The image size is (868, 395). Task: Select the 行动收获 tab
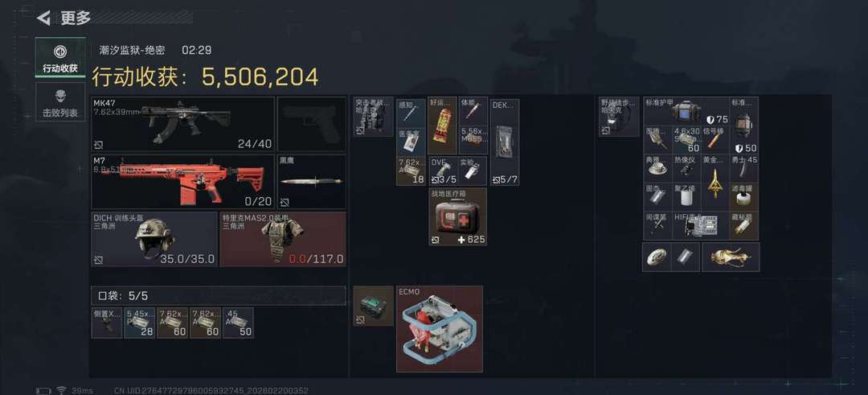tap(60, 57)
